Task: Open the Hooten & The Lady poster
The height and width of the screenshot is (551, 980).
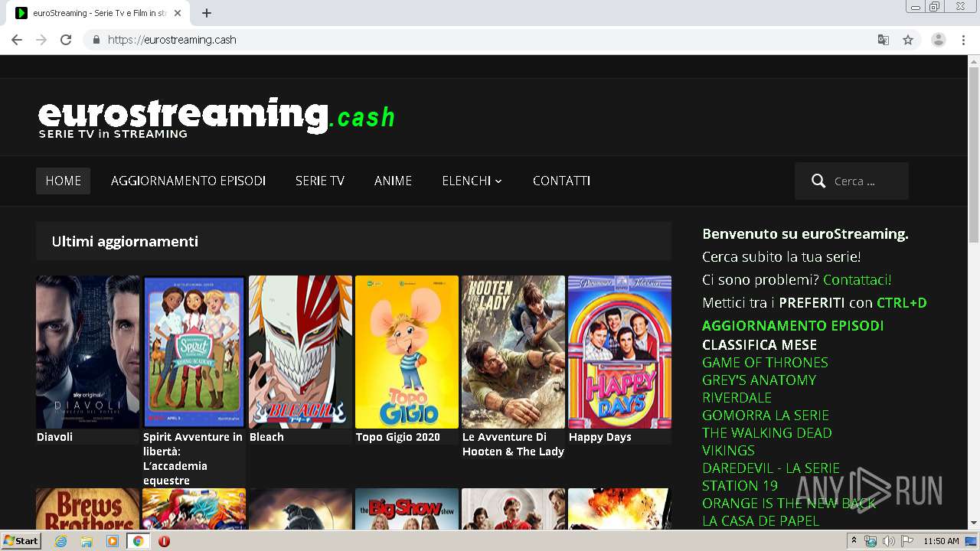Action: coord(513,352)
